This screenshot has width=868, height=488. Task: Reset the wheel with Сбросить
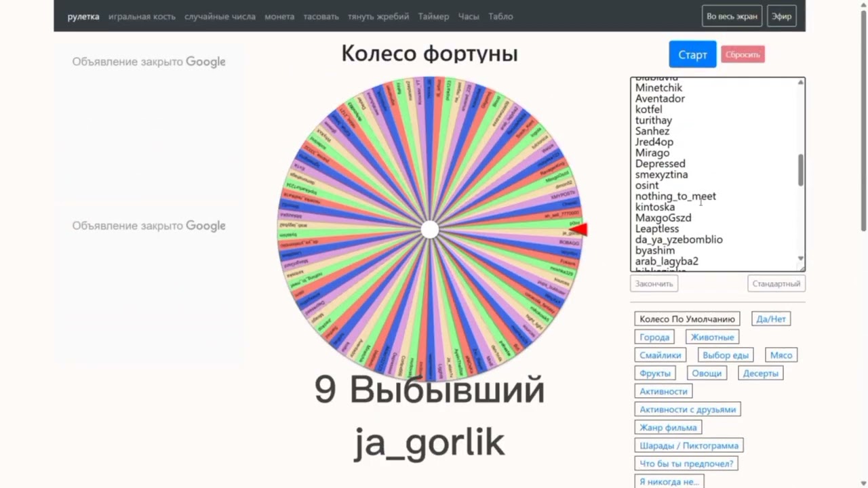(x=743, y=54)
